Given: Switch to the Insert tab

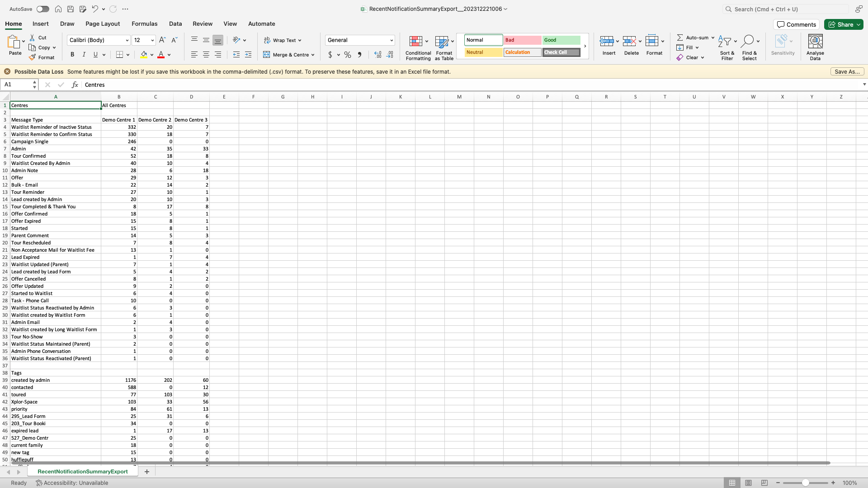Looking at the screenshot, I should (x=40, y=24).
